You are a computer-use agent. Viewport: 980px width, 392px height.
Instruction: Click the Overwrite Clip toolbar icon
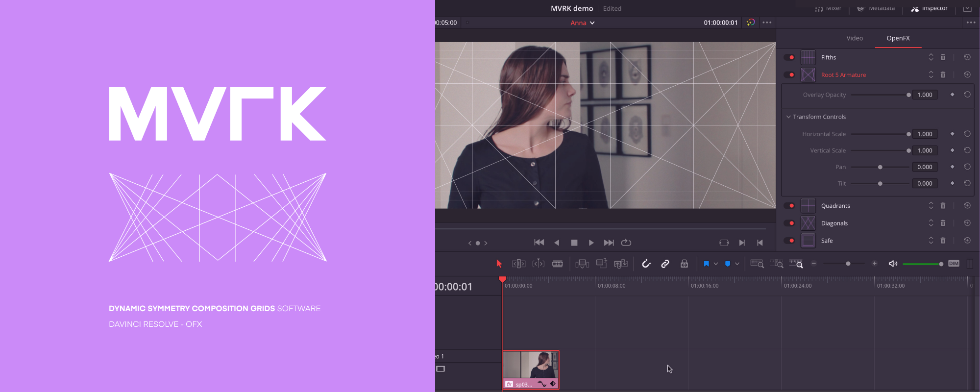[x=602, y=263]
